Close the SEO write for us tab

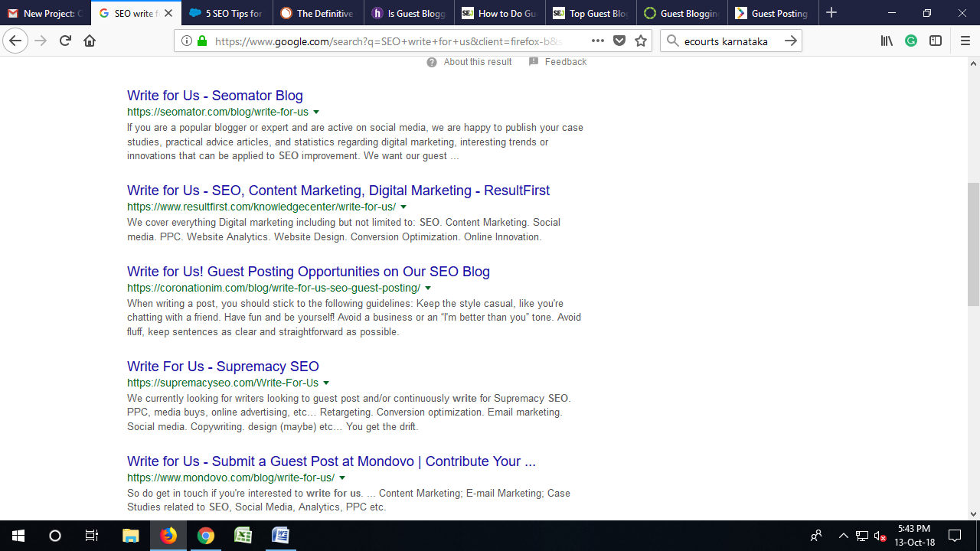(x=168, y=13)
